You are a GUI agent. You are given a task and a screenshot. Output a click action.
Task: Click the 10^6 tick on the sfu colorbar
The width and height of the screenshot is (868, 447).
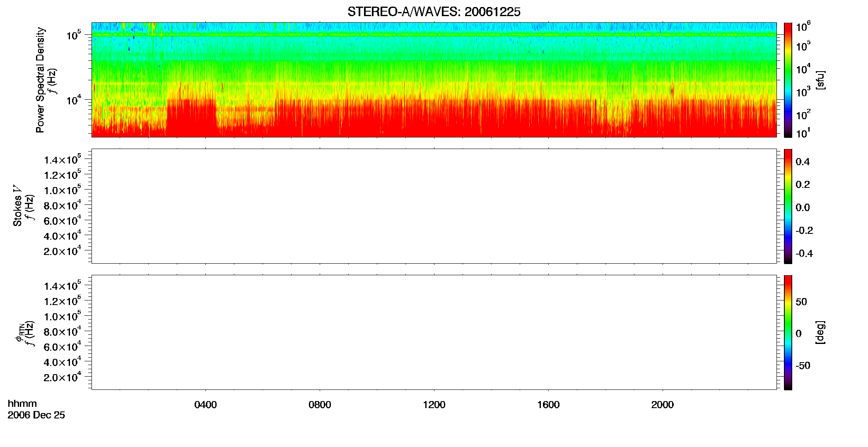tap(803, 27)
